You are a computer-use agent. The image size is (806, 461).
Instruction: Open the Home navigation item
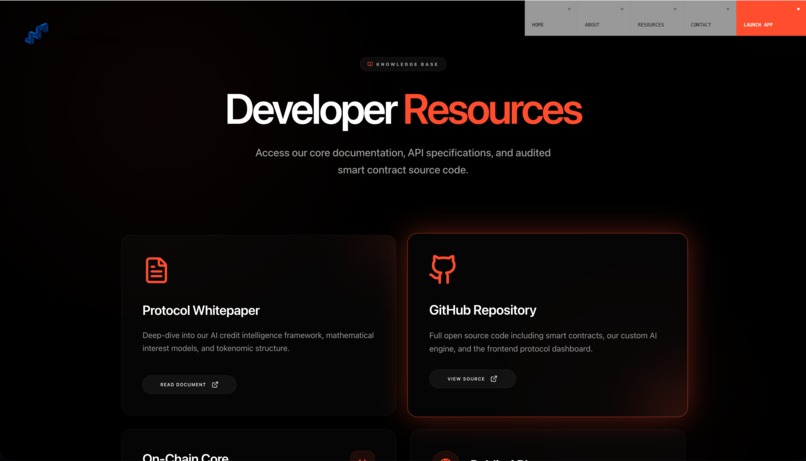coord(551,19)
